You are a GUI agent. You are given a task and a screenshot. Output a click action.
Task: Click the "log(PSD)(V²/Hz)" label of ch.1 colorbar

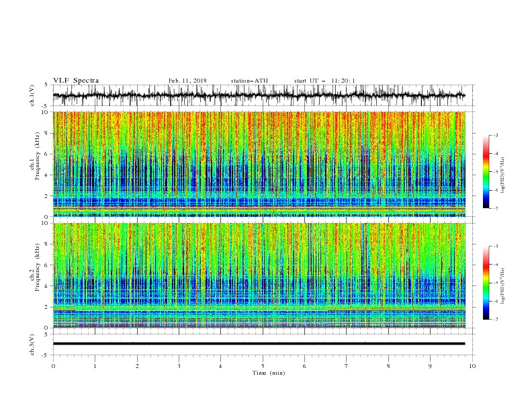click(x=503, y=175)
